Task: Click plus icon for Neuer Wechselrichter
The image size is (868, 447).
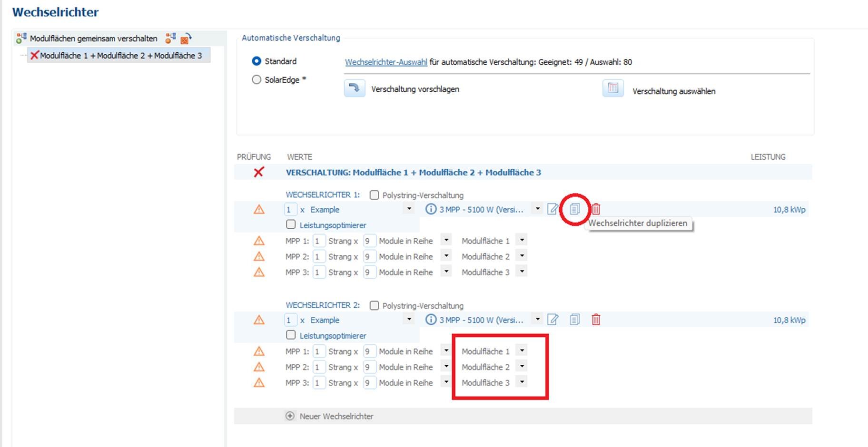Action: point(290,416)
